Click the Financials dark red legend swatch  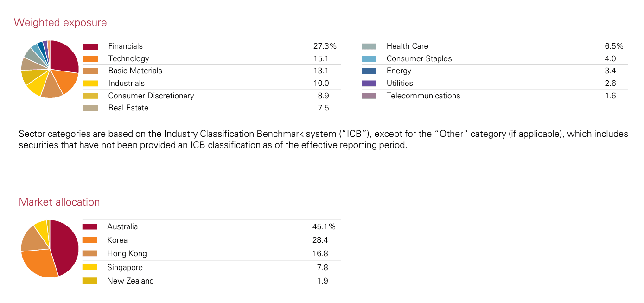[x=90, y=46]
